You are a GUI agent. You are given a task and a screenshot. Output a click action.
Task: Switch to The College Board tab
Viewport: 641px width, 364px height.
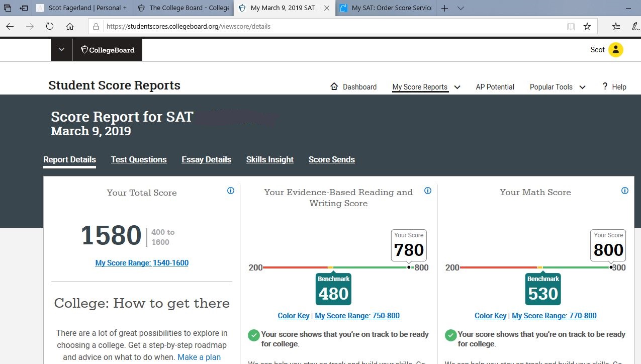tap(184, 8)
